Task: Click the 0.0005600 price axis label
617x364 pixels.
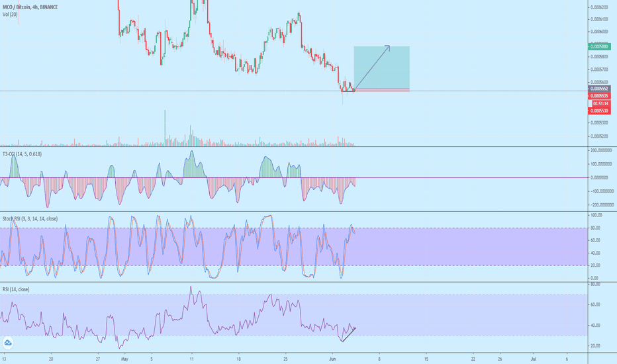Action: click(599, 82)
